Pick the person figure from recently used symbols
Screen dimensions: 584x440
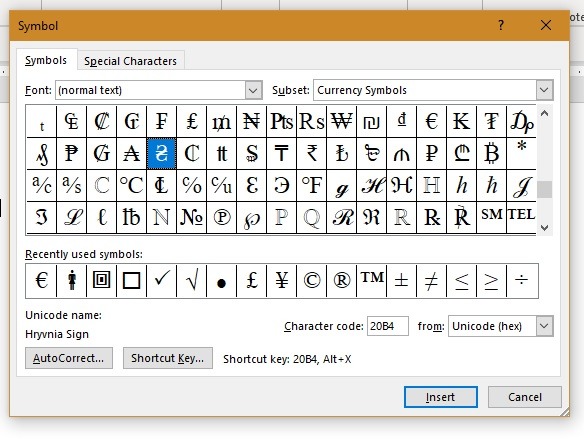click(x=72, y=281)
